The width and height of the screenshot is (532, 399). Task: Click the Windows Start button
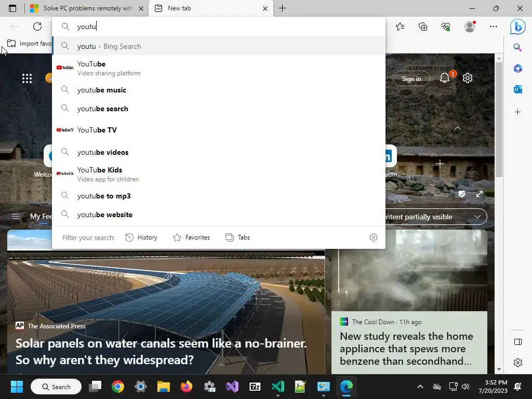tap(17, 387)
